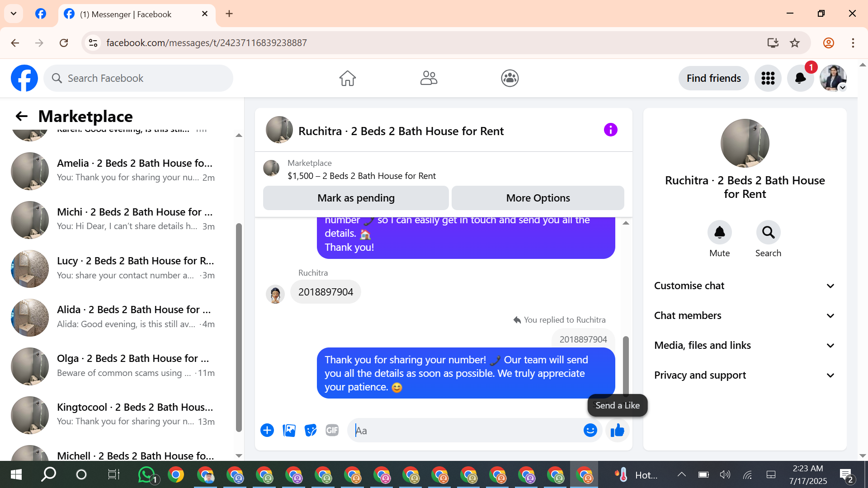The image size is (868, 488).
Task: Click the Find friends button
Action: [x=713, y=78]
